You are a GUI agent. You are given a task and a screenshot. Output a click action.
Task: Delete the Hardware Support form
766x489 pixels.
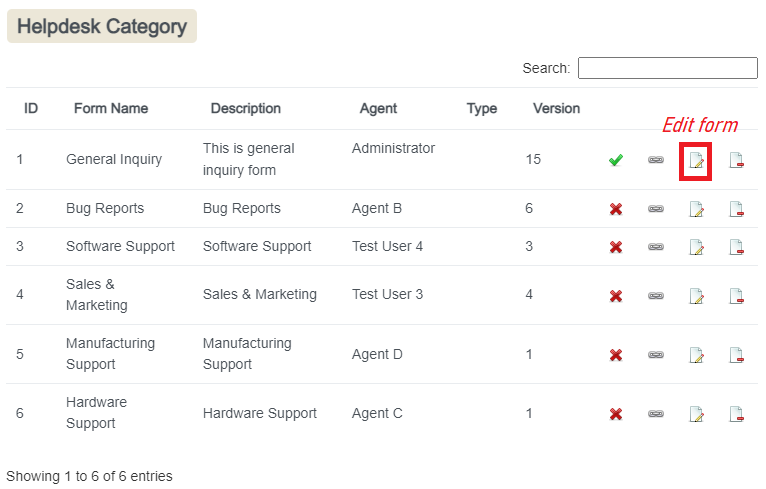(736, 414)
